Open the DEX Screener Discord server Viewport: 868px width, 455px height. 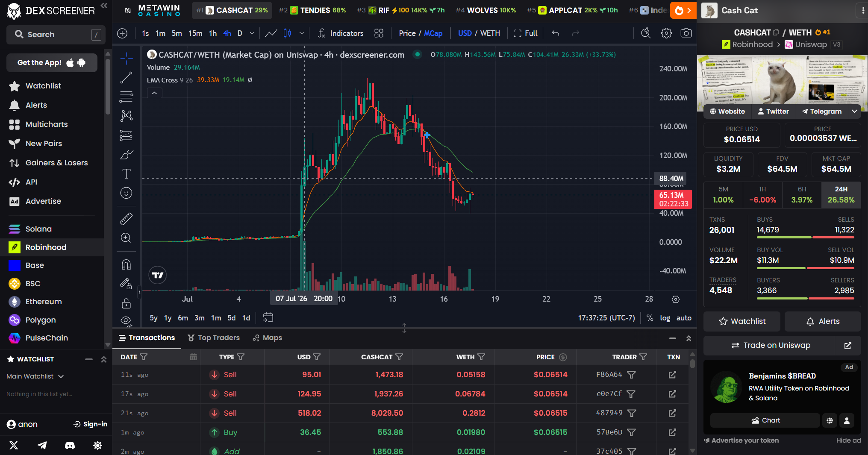tap(70, 445)
